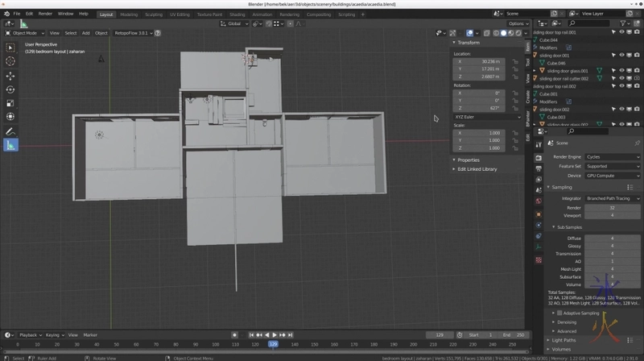Screen dimensions: 644x361
Task: Toggle lock on Location X
Action: point(514,61)
